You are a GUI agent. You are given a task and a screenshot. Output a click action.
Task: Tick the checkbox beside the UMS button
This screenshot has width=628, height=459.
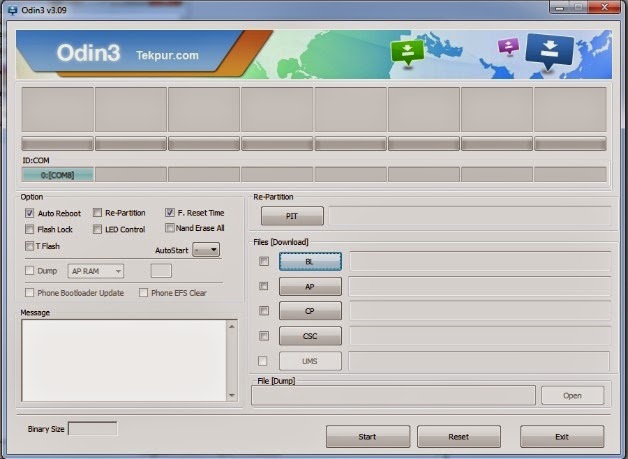pos(263,361)
